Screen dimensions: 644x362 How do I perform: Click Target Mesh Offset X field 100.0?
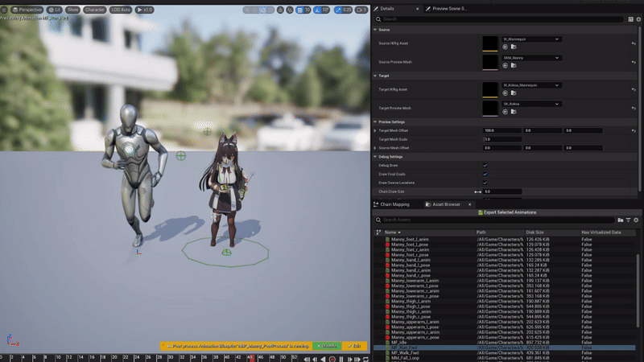click(502, 130)
